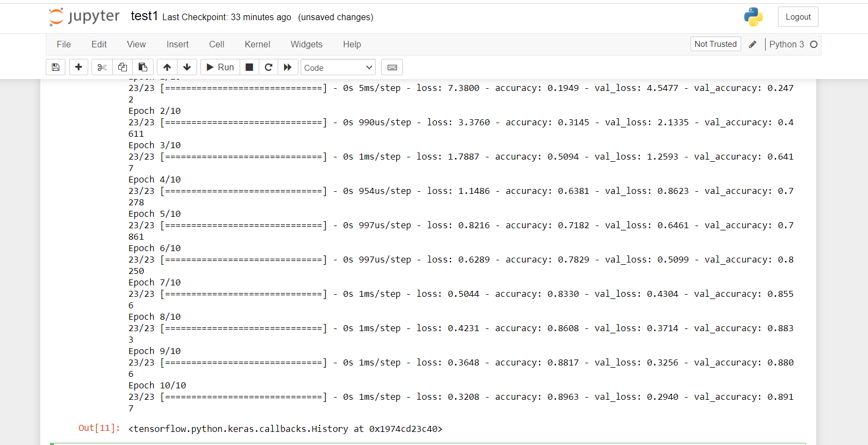Run the current cell
The width and height of the screenshot is (868, 445).
coord(220,67)
